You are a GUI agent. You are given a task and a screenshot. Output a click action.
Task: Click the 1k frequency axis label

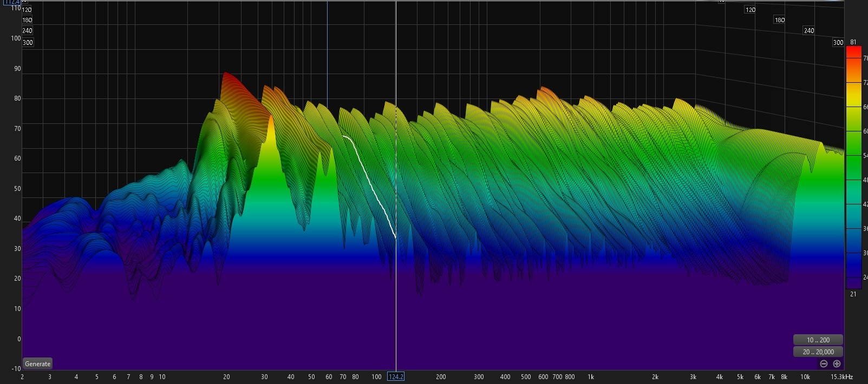coord(591,376)
